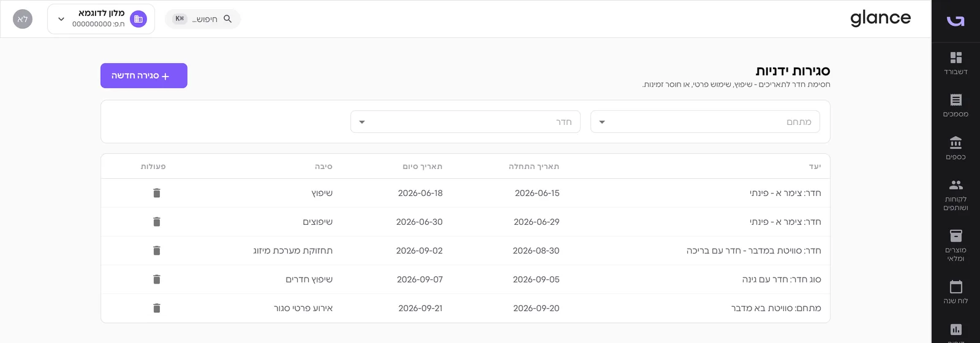The height and width of the screenshot is (343, 980).
Task: Delete the אירוע פרטי סגור closure
Action: click(x=157, y=308)
